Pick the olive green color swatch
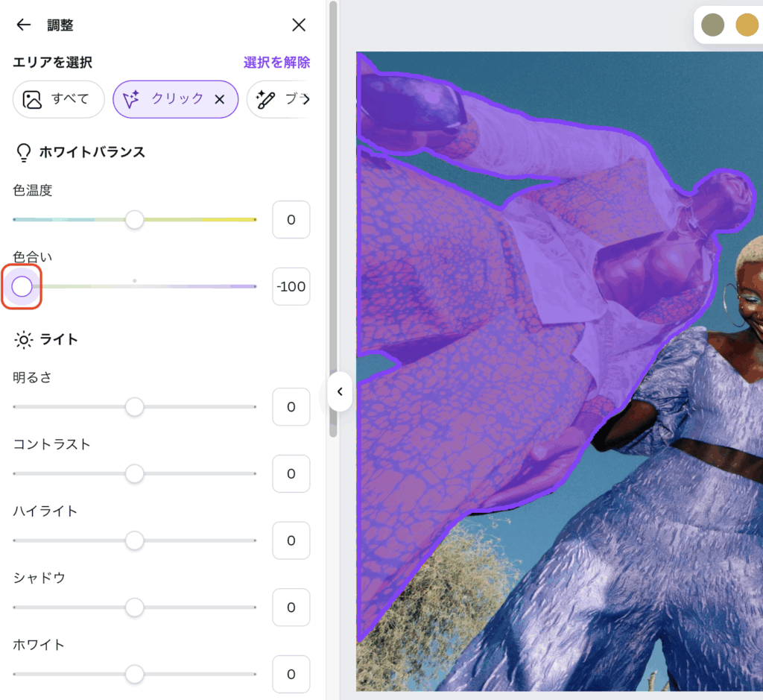Viewport: 763px width, 700px height. click(713, 25)
